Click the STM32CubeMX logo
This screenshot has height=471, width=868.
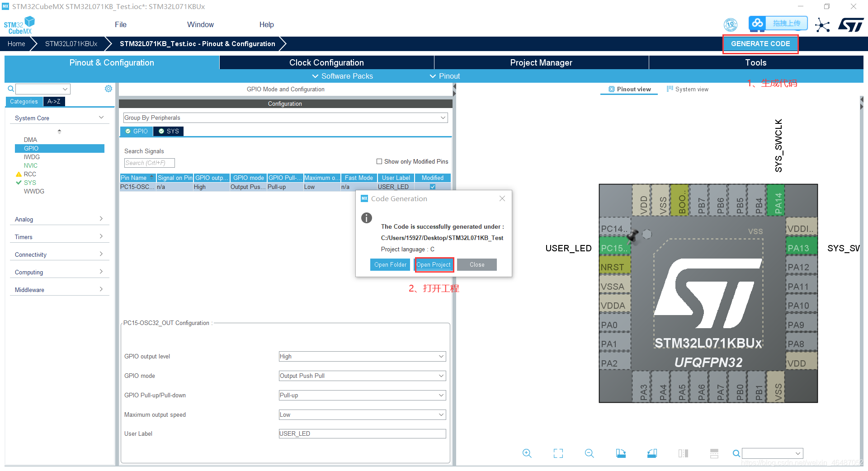pyautogui.click(x=19, y=25)
